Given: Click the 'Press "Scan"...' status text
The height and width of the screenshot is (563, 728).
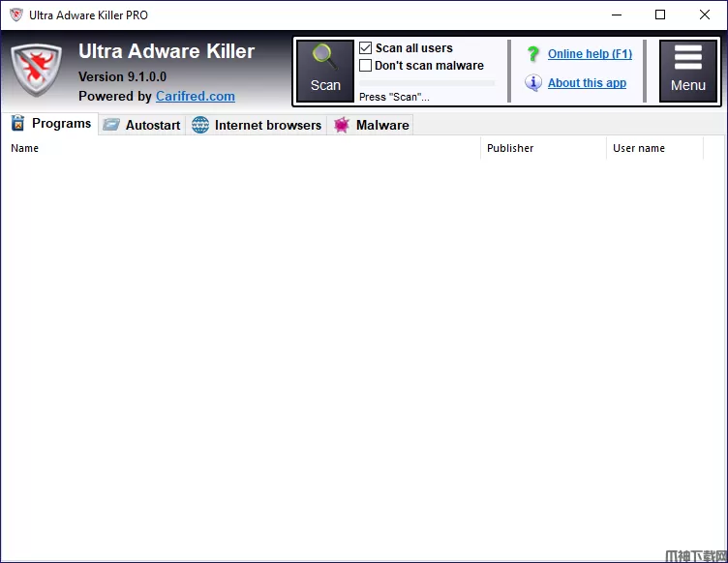Looking at the screenshot, I should [x=394, y=97].
